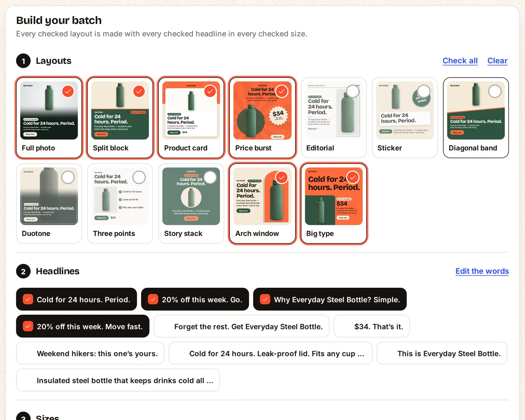Click the Split block layout preview image
The image size is (525, 420).
click(x=120, y=111)
